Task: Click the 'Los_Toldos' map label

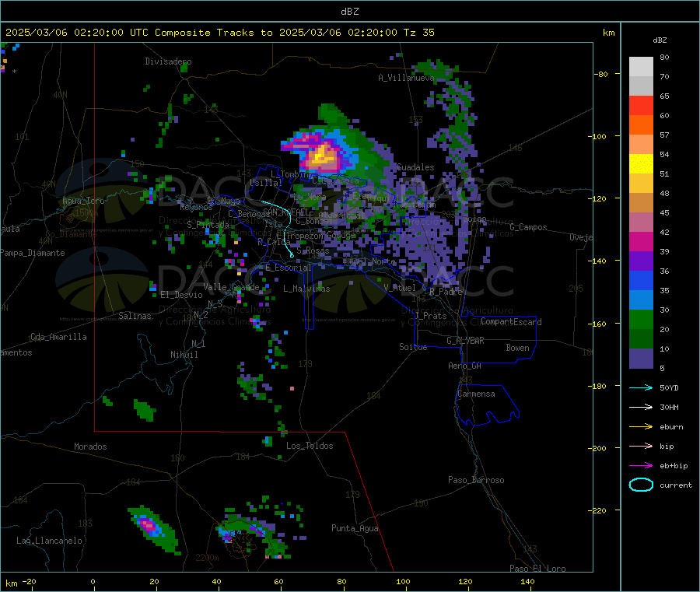Action: point(310,446)
